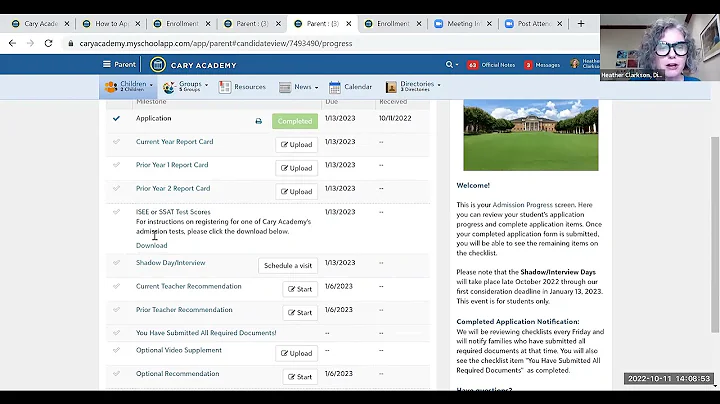The image size is (720, 404).
Task: Click the browser forward arrow
Action: (30, 43)
